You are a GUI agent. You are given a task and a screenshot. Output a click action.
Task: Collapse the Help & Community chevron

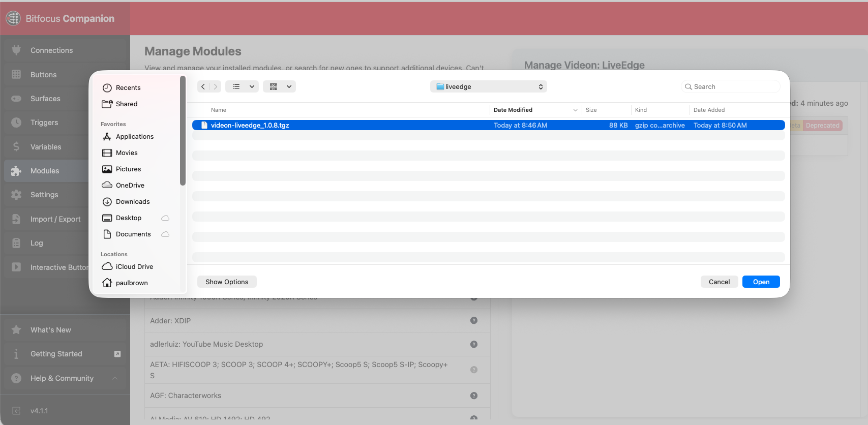click(115, 378)
